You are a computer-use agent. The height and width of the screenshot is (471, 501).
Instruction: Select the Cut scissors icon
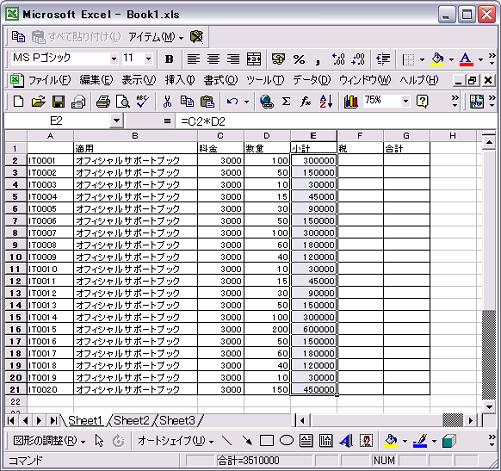pyautogui.click(x=167, y=101)
